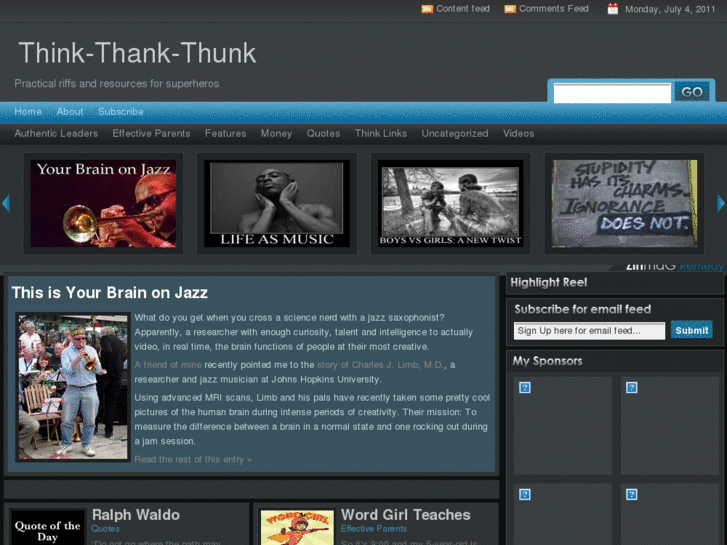727x545 pixels.
Task: Click the bottom-right sponsor placeholder icon
Action: click(x=631, y=494)
